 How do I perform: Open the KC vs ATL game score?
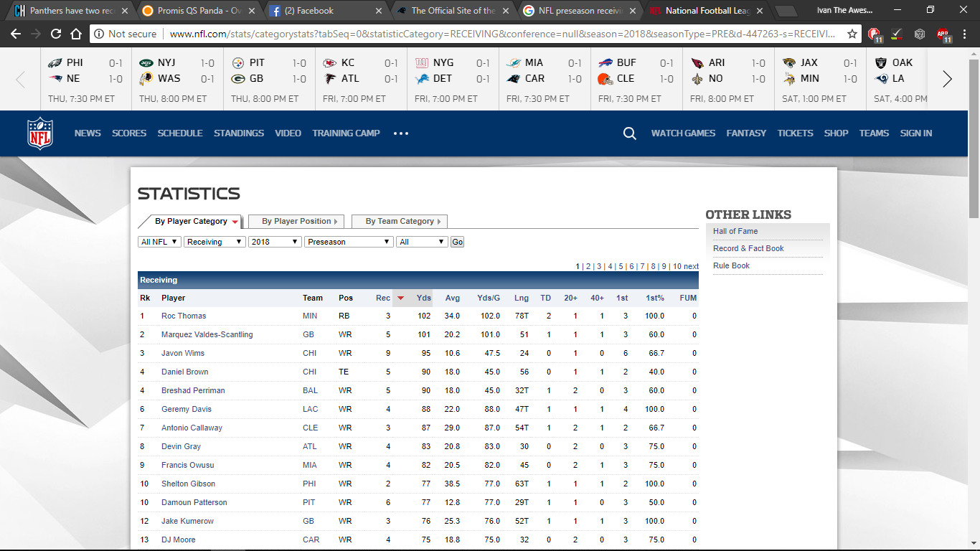coord(361,79)
